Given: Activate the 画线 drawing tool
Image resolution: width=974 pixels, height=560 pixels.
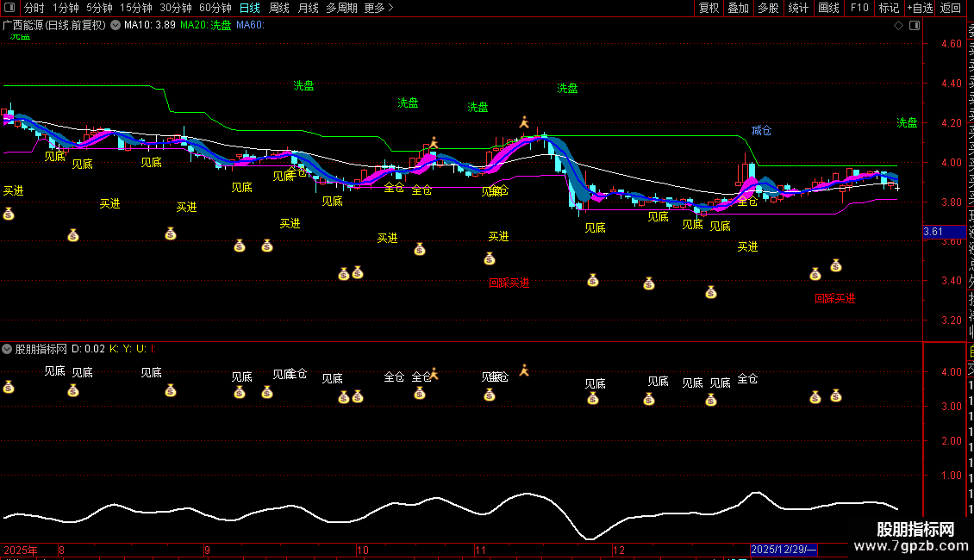Looking at the screenshot, I should pyautogui.click(x=828, y=8).
